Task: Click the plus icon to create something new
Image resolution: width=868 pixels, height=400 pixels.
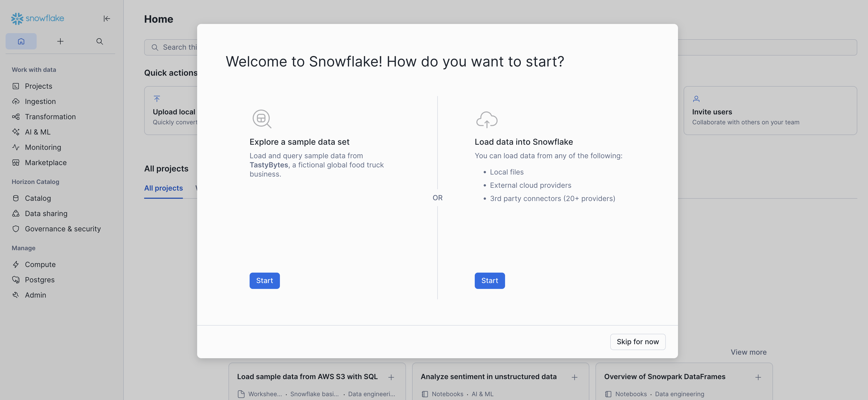Action: pos(60,41)
